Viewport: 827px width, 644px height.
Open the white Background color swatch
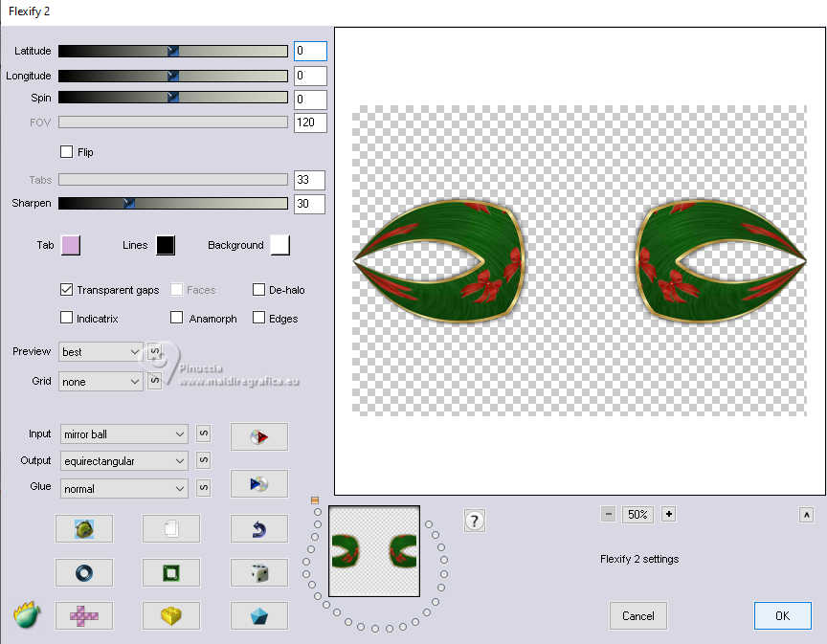tap(280, 245)
